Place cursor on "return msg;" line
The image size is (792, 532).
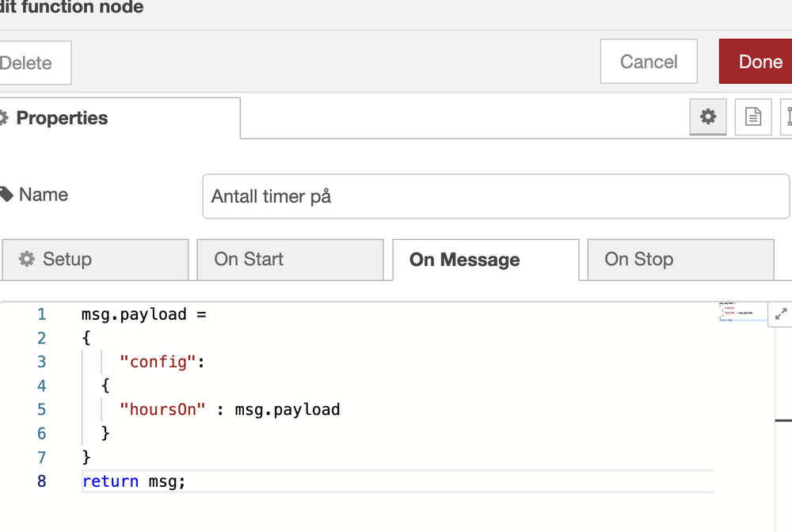click(134, 481)
